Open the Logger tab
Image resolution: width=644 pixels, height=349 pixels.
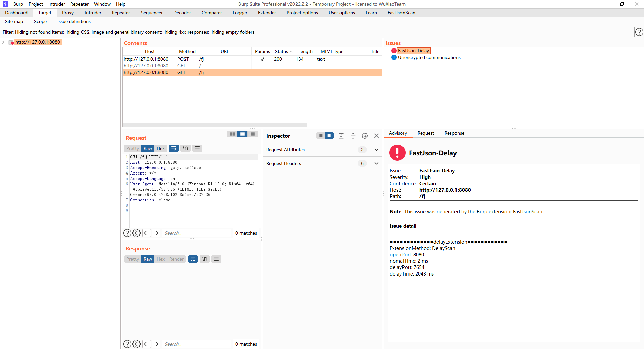pyautogui.click(x=240, y=13)
